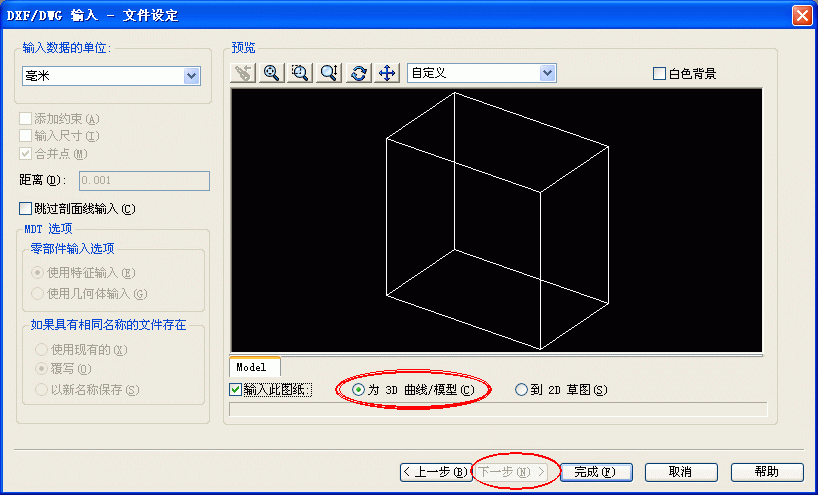Select 使用现有的 radio option
Viewport: 818px width, 495px height.
pyautogui.click(x=41, y=349)
